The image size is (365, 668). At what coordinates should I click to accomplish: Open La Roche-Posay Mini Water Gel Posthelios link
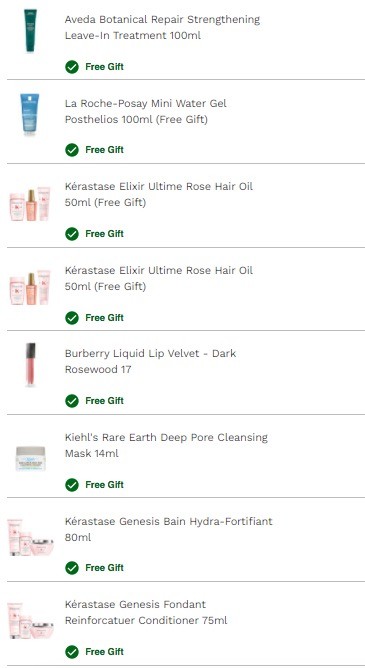click(x=146, y=111)
